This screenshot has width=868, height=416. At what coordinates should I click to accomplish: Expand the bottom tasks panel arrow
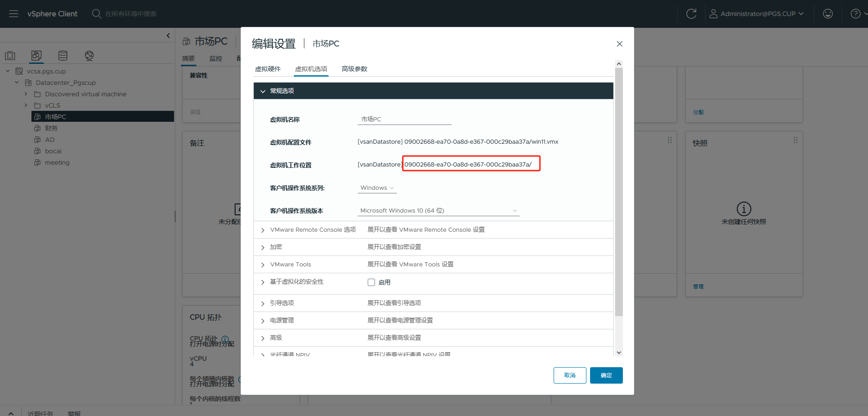(x=11, y=413)
